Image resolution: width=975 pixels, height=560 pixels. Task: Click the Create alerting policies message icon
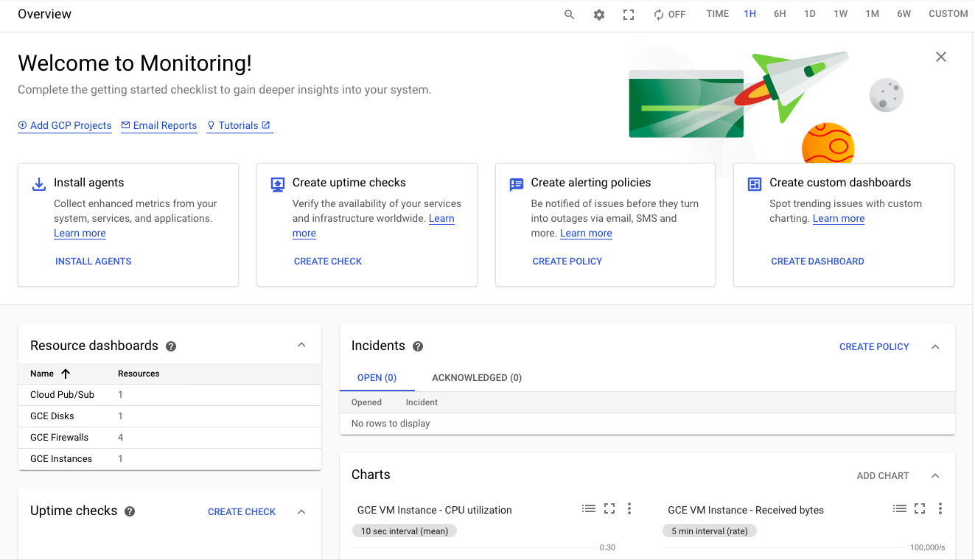click(x=517, y=184)
